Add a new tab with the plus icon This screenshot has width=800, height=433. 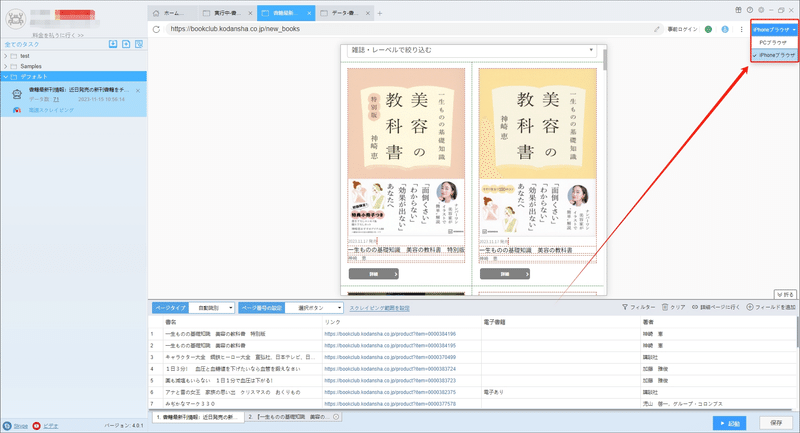(380, 13)
